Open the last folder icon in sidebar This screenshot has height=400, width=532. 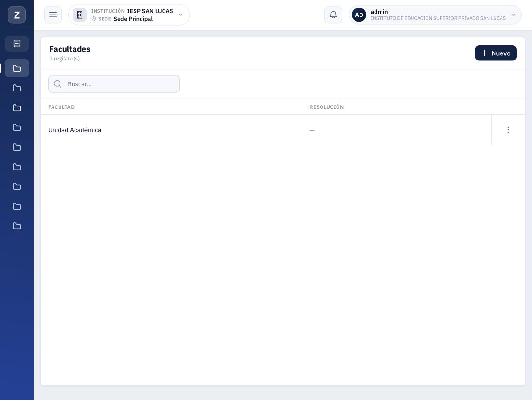[16, 226]
